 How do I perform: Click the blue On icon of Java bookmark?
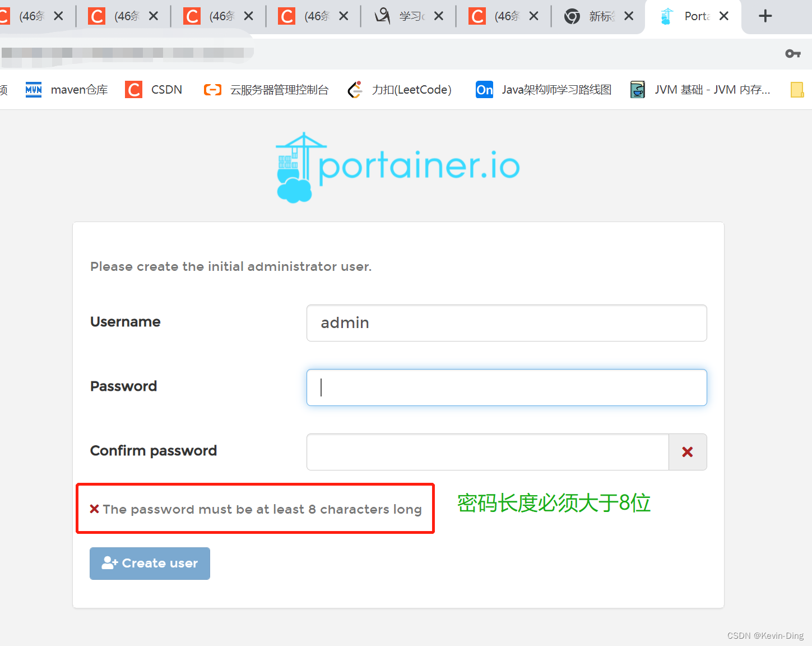(x=484, y=90)
